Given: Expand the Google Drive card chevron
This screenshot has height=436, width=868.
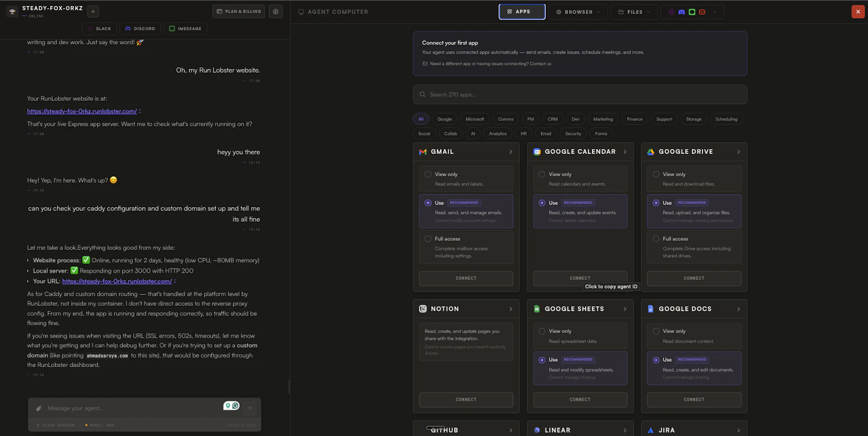Looking at the screenshot, I should (x=738, y=152).
